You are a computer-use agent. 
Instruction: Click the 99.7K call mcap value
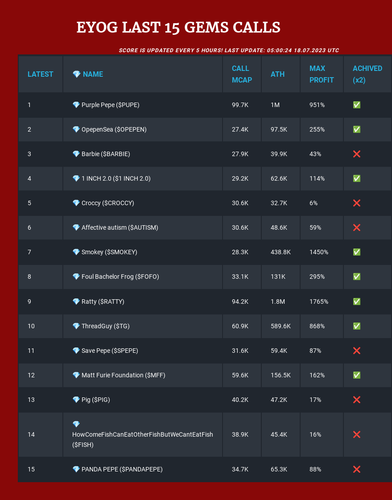240,105
